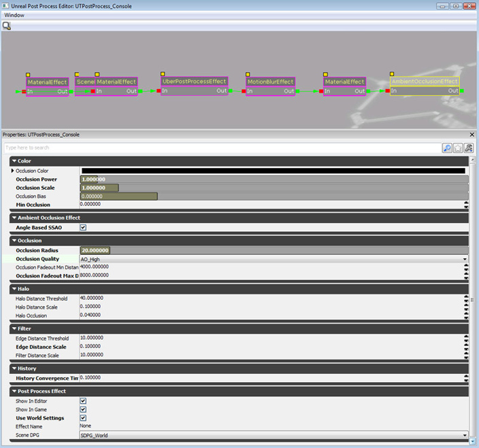Click the Occlusion Fadeout Min Distance value
Viewport: 479px width, 448px height.
(271, 266)
